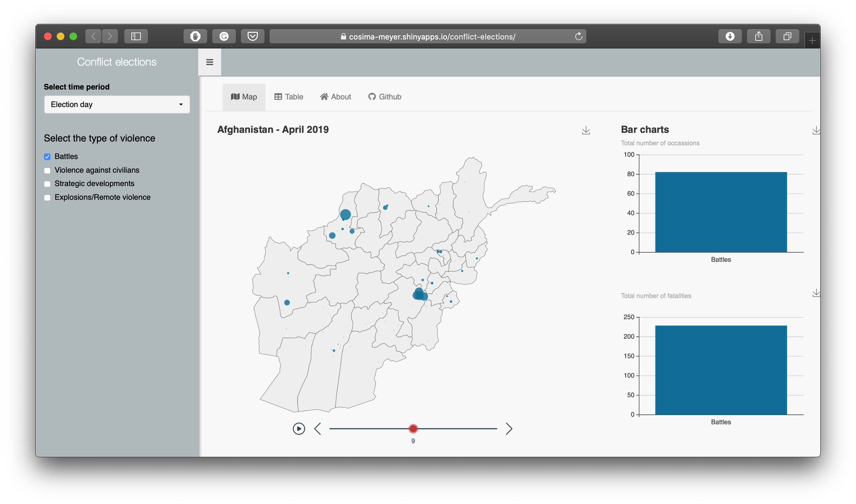This screenshot has width=856, height=504.
Task: Click the Pocket extension icon
Action: (252, 36)
